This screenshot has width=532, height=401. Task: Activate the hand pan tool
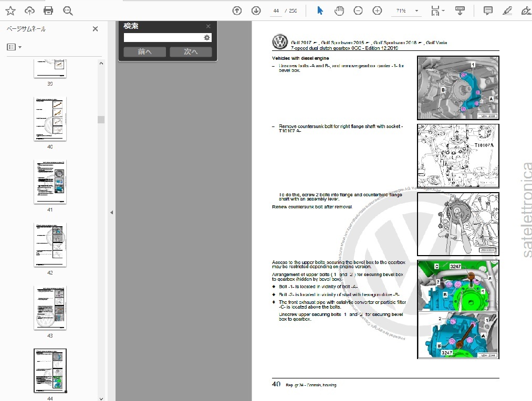tap(339, 11)
